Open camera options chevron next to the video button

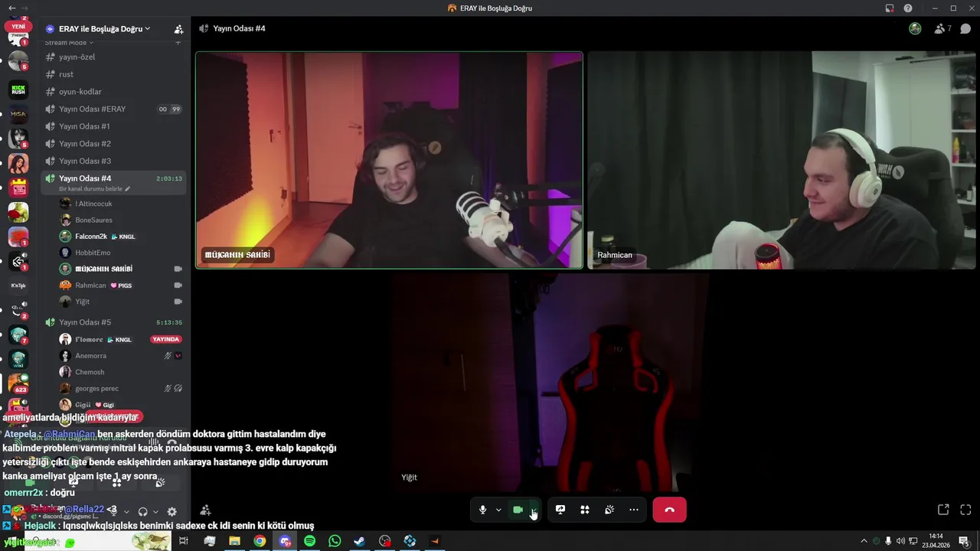point(534,510)
